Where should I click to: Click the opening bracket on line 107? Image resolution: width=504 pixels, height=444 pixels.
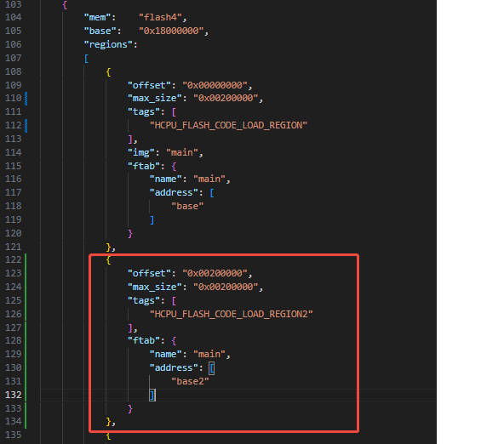[86, 59]
